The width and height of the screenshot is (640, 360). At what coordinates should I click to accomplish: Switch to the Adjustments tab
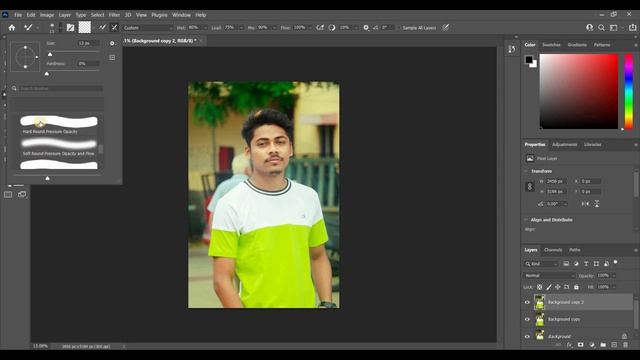pyautogui.click(x=564, y=144)
